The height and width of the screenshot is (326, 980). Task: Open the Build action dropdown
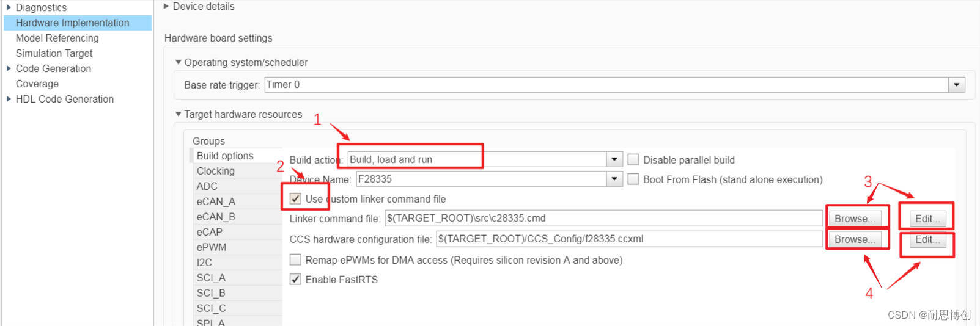pyautogui.click(x=614, y=159)
